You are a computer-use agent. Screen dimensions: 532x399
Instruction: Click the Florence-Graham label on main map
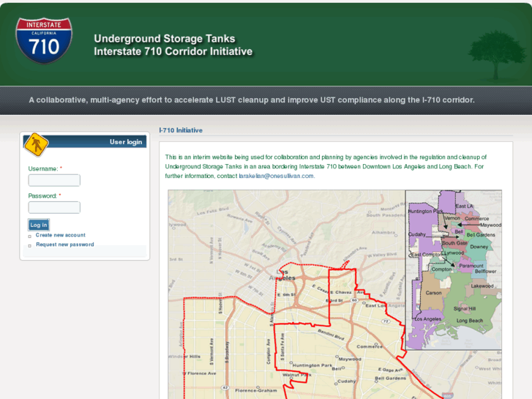pyautogui.click(x=256, y=390)
